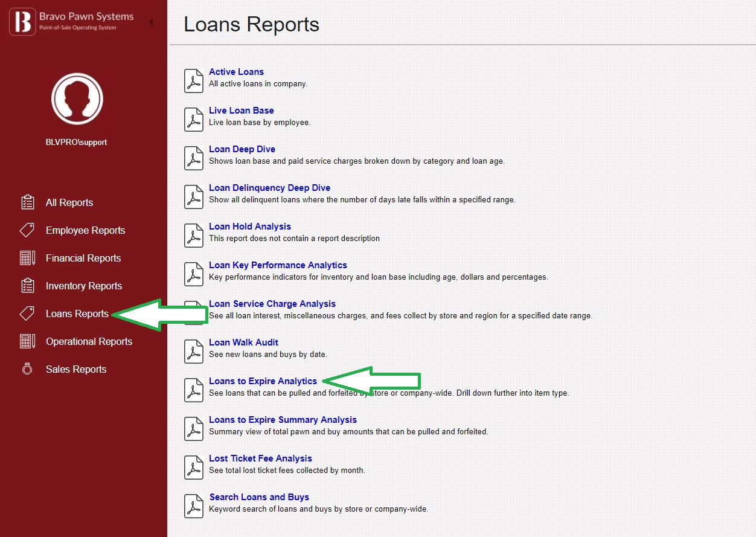Open Lost Ticket Fee Analysis report
The width and height of the screenshot is (756, 537).
tap(260, 458)
